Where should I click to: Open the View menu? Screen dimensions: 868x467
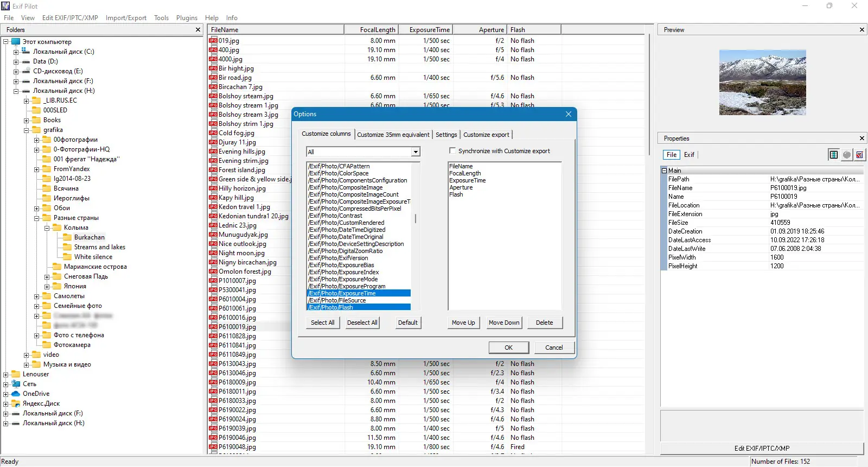28,18
